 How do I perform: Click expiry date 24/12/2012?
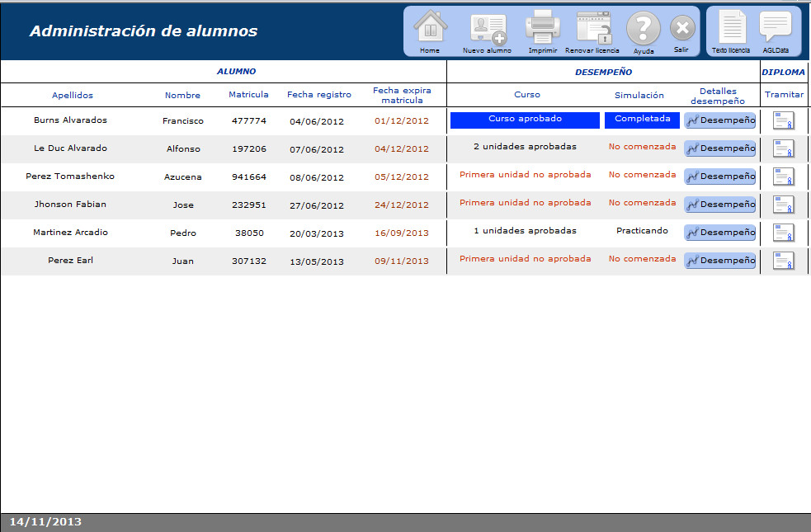tap(402, 205)
